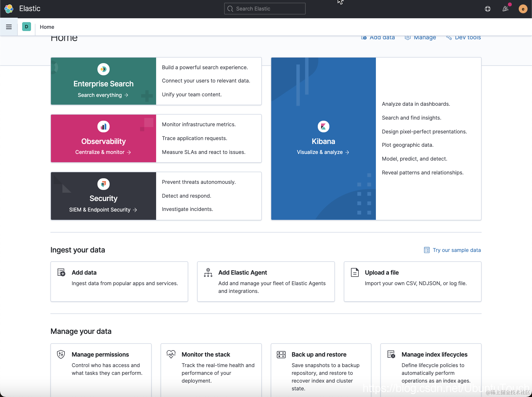Click the Observability logo icon

(x=104, y=127)
